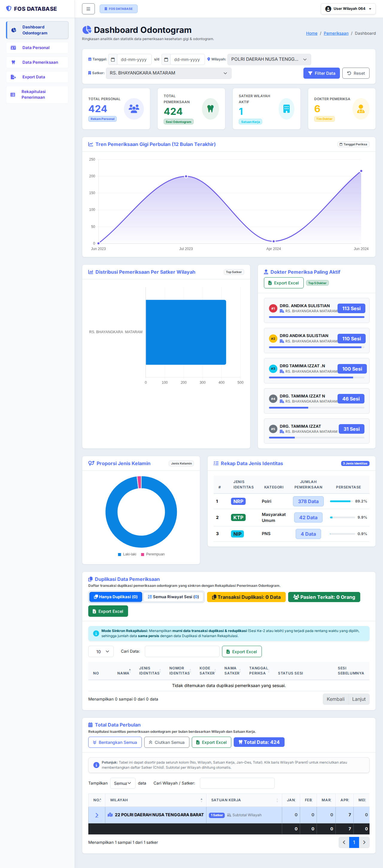
Task: Click Total Pemeriksaan tooth icon
Action: click(x=210, y=109)
